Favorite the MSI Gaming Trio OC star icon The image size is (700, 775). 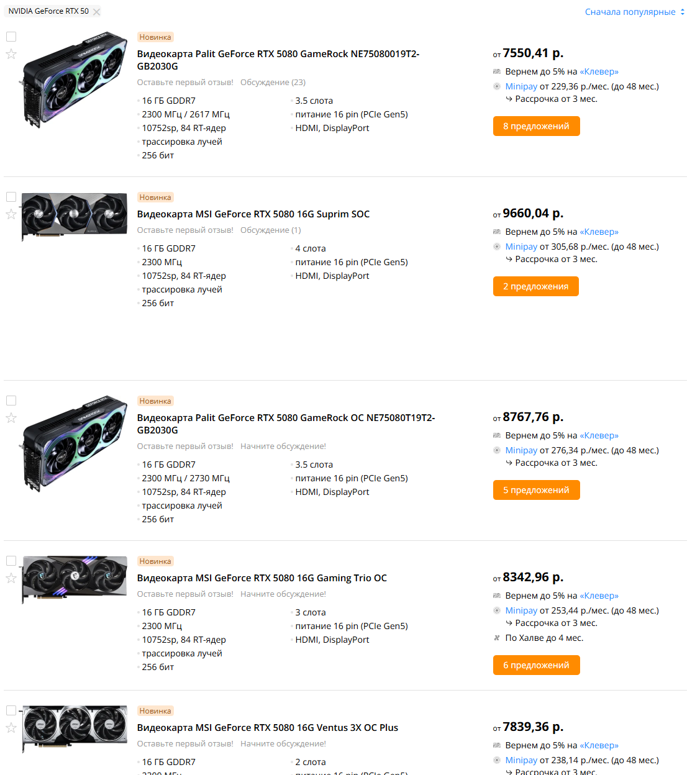pos(11,578)
